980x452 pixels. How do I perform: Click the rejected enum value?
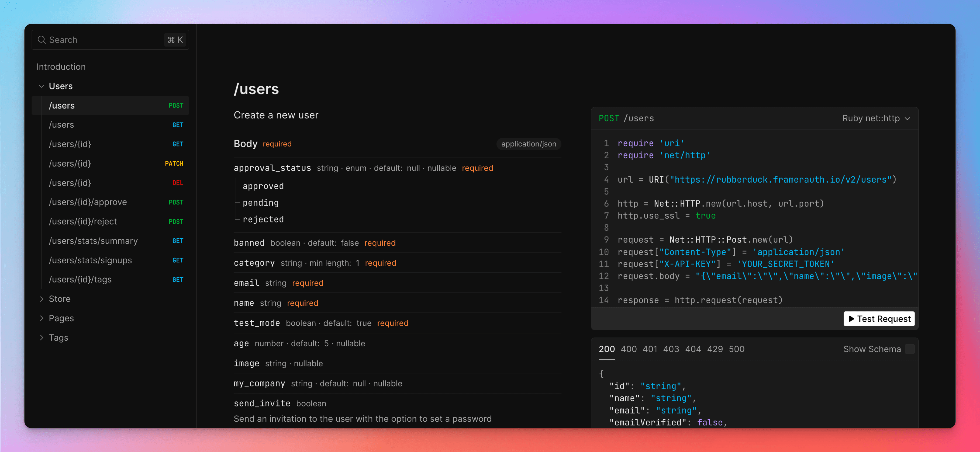263,219
